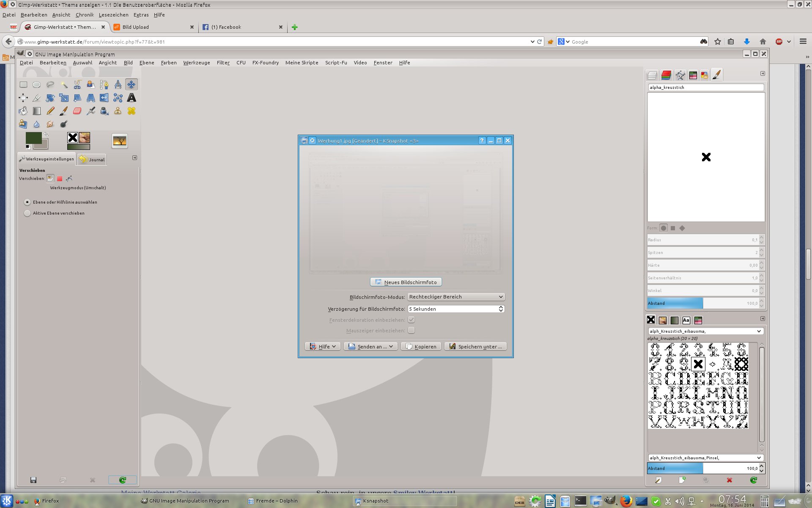812x508 pixels.
Task: Select the Blur/Sharpen droplet tool
Action: click(37, 124)
